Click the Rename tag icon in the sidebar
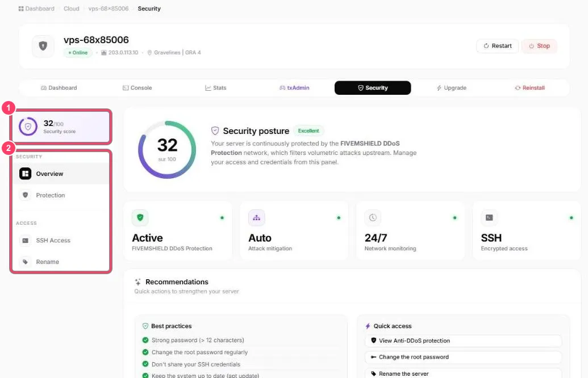 tap(25, 262)
